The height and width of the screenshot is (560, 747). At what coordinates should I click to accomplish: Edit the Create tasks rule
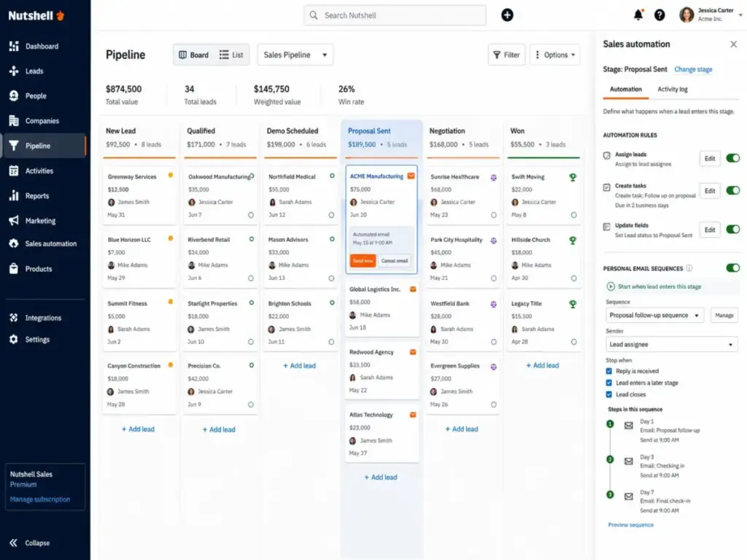[710, 191]
